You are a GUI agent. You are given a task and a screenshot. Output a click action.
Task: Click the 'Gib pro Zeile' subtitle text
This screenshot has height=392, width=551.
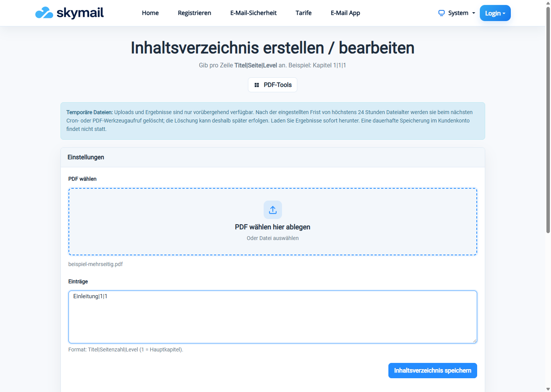(272, 65)
